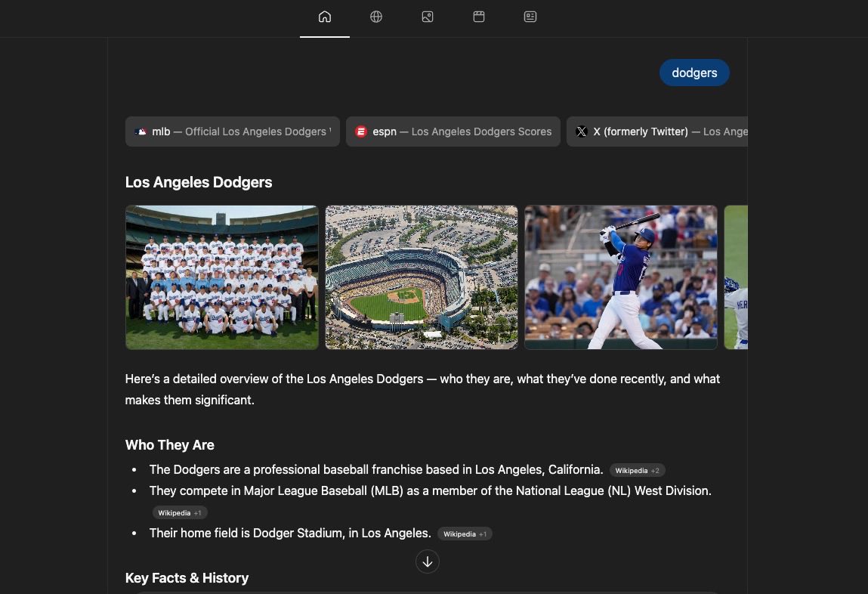Open the videos tab icon
Viewport: 868px width, 594px height.
479,17
